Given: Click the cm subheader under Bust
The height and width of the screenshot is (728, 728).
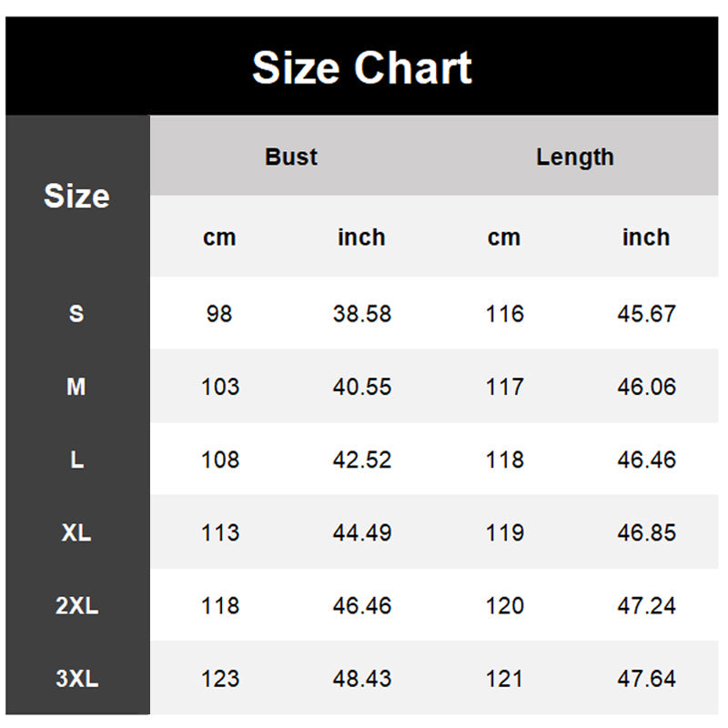Looking at the screenshot, I should 219,238.
